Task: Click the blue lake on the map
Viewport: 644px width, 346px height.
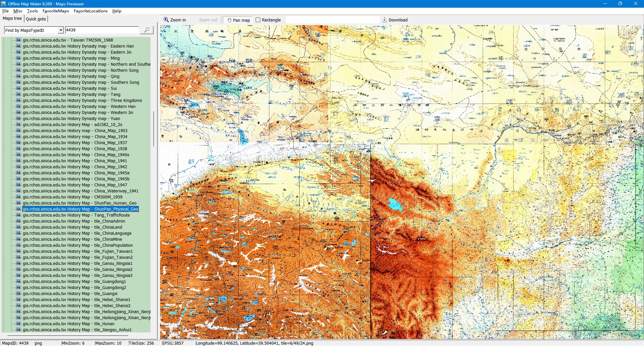Action: (x=394, y=204)
